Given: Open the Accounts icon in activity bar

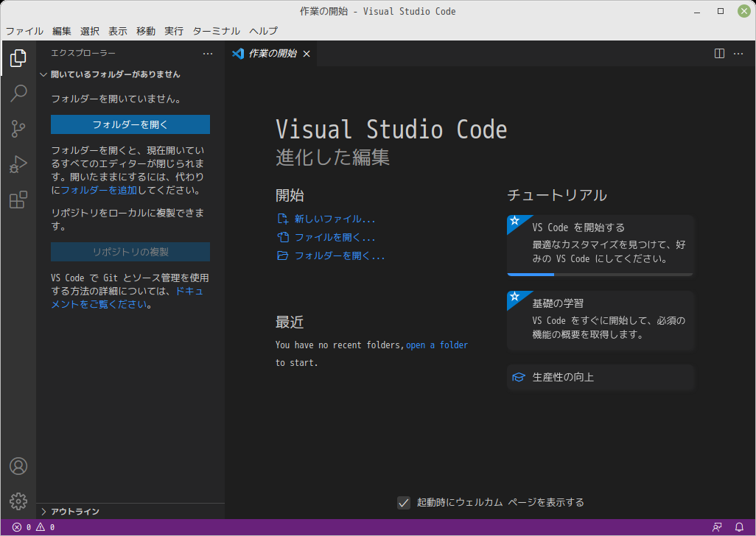Looking at the screenshot, I should click(18, 466).
